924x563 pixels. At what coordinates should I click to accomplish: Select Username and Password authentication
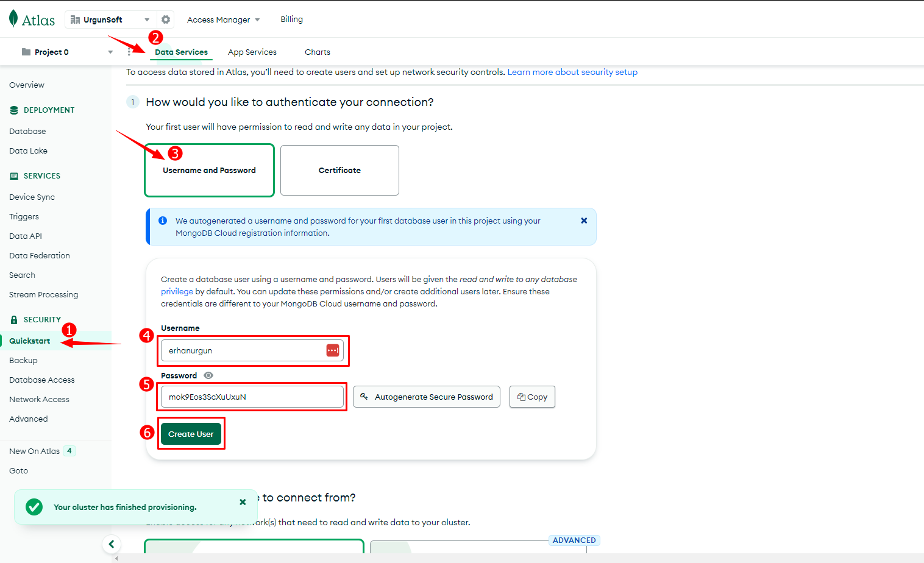(209, 170)
